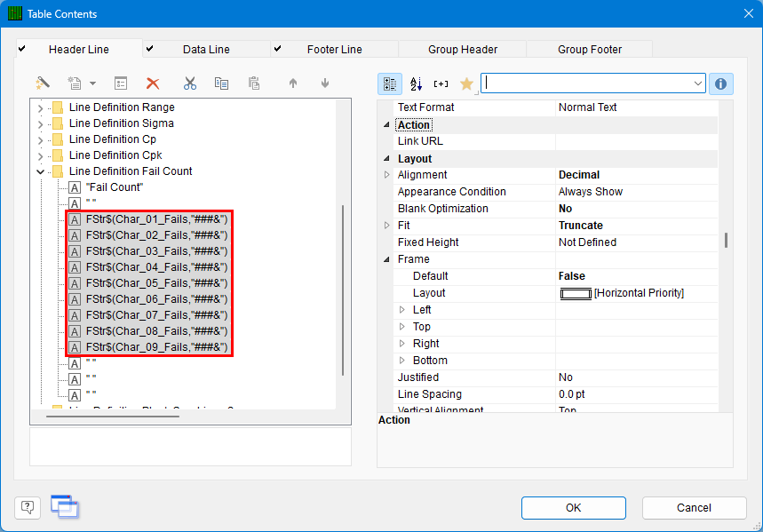
Task: Click the A icon of Char_08_Fails row
Action: coord(75,331)
